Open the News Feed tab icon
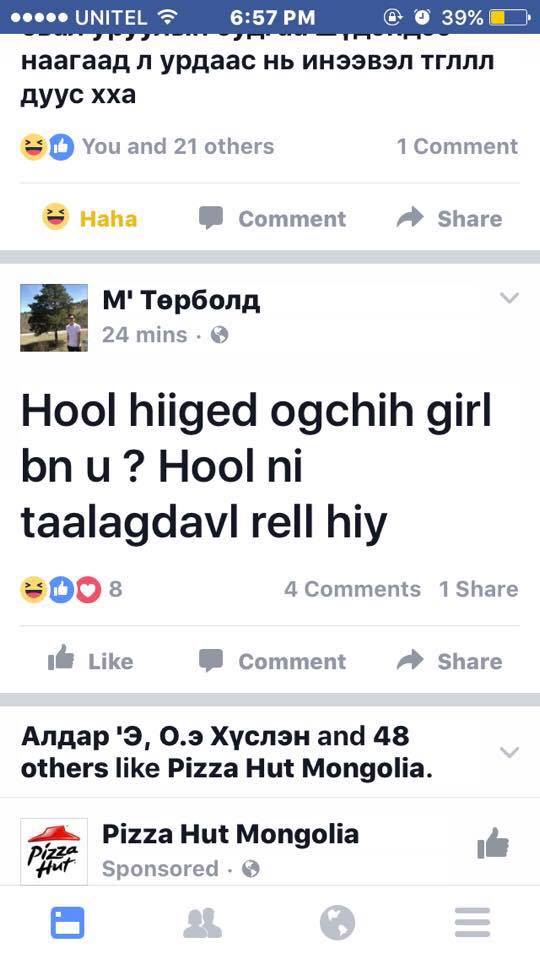The image size is (540, 960). (x=67, y=922)
